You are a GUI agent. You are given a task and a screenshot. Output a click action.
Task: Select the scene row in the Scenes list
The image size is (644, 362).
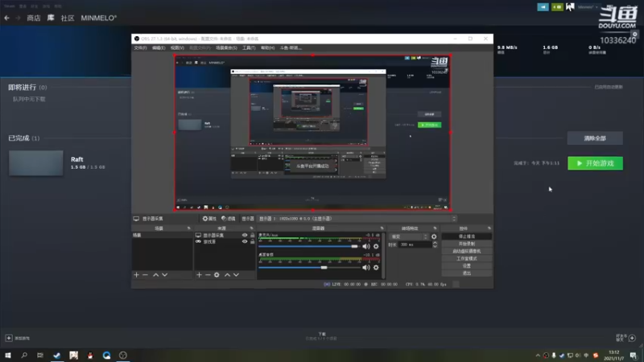162,235
